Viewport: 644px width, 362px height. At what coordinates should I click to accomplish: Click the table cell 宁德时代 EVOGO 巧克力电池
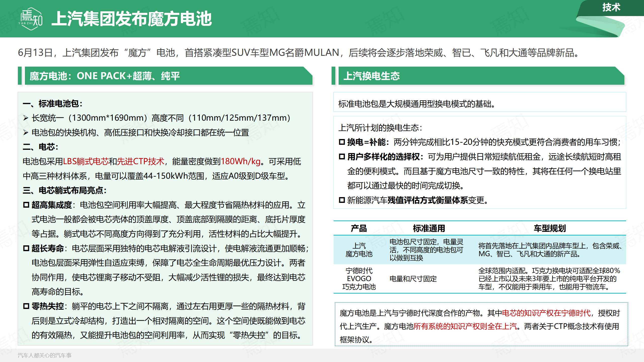click(x=359, y=279)
